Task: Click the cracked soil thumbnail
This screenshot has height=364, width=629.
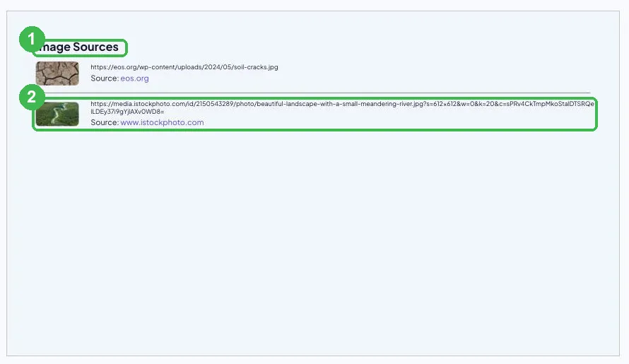Action: [x=57, y=73]
